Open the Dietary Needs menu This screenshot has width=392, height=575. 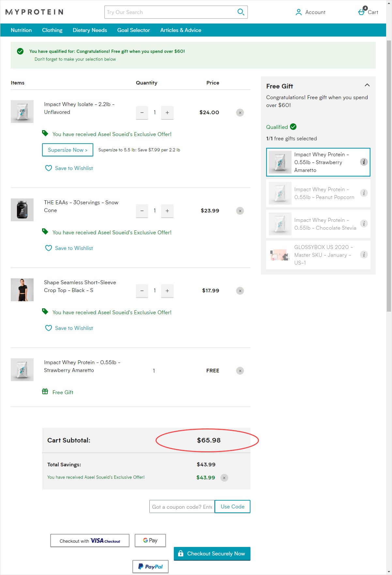[x=90, y=30]
